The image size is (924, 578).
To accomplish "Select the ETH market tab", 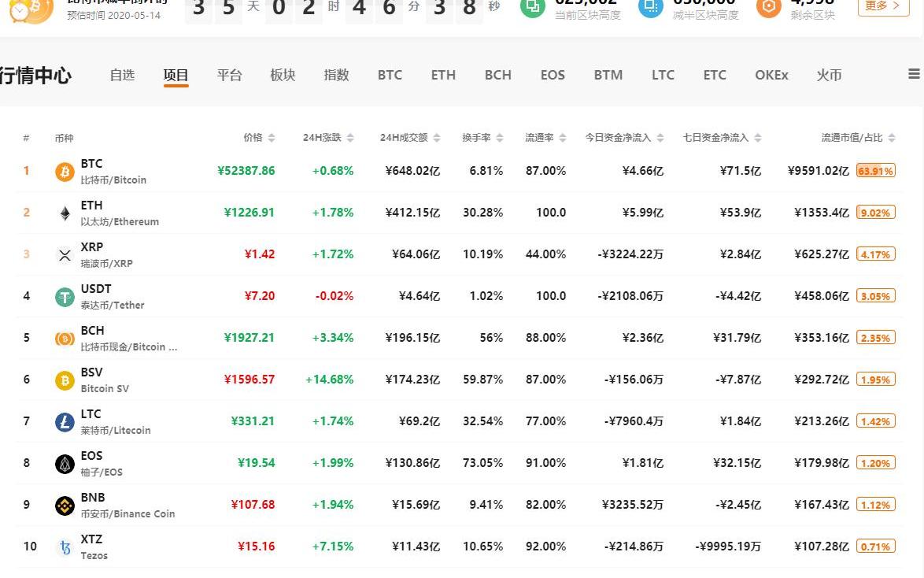I will pyautogui.click(x=443, y=75).
